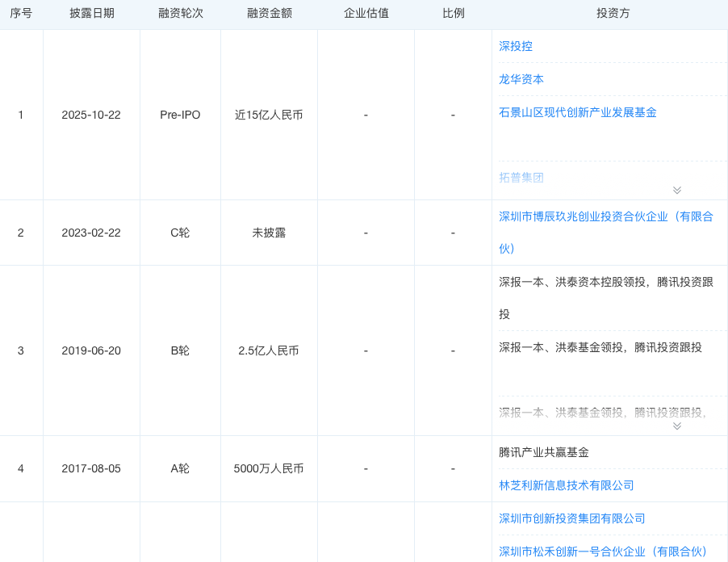Click the 5000万人民币 amount cell
The image size is (728, 562).
[269, 468]
